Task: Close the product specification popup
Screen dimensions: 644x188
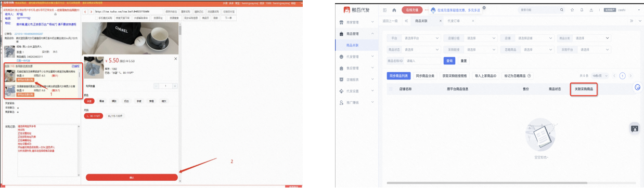Action: (x=176, y=59)
